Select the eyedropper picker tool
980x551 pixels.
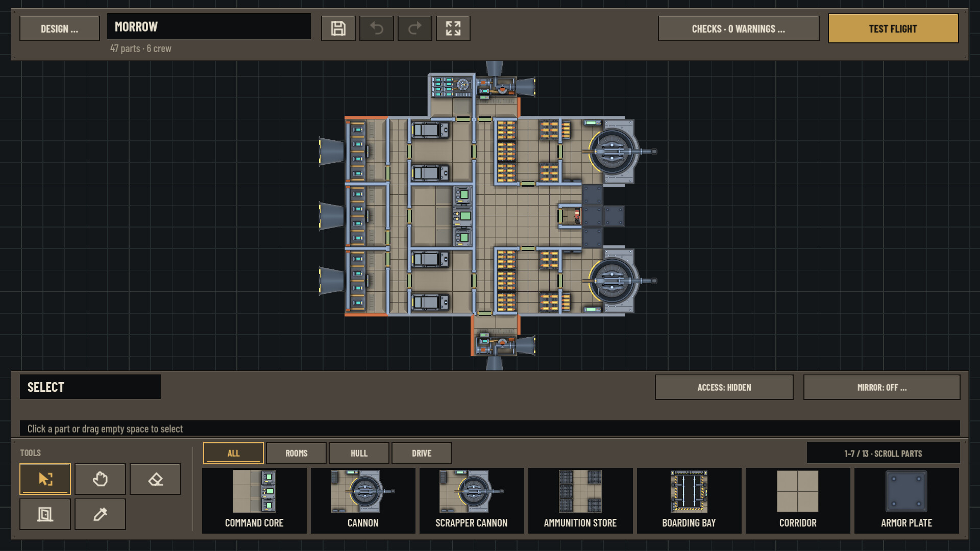tap(100, 514)
